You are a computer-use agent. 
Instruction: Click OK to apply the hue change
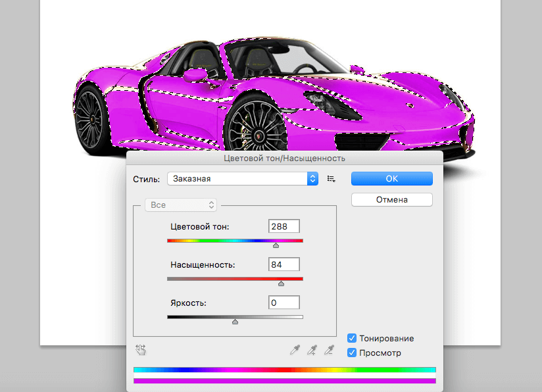pos(391,178)
